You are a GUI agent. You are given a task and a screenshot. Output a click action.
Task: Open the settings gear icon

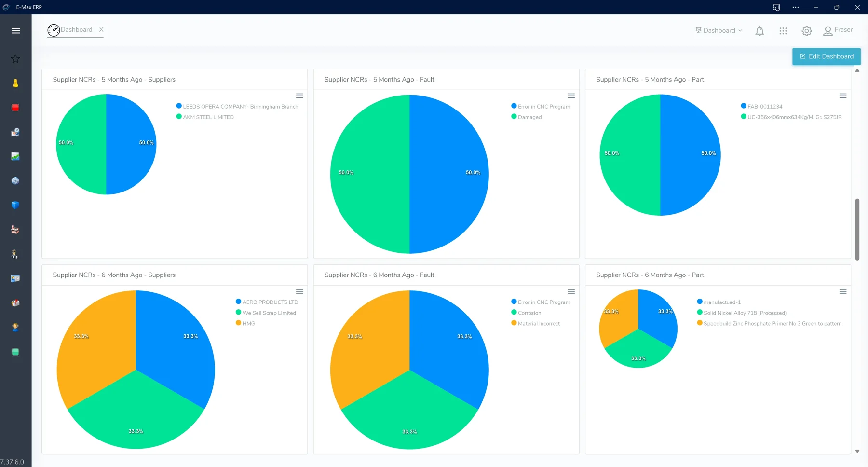point(807,31)
